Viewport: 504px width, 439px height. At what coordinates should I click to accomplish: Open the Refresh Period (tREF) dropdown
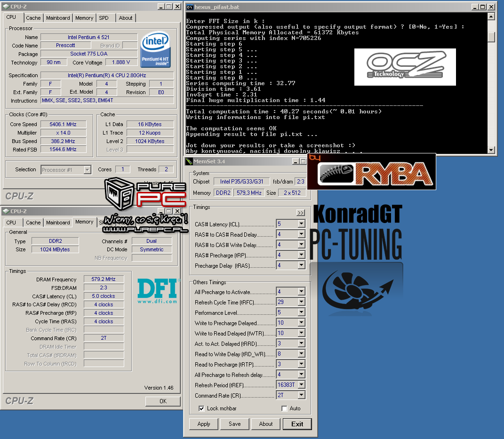tap(301, 385)
